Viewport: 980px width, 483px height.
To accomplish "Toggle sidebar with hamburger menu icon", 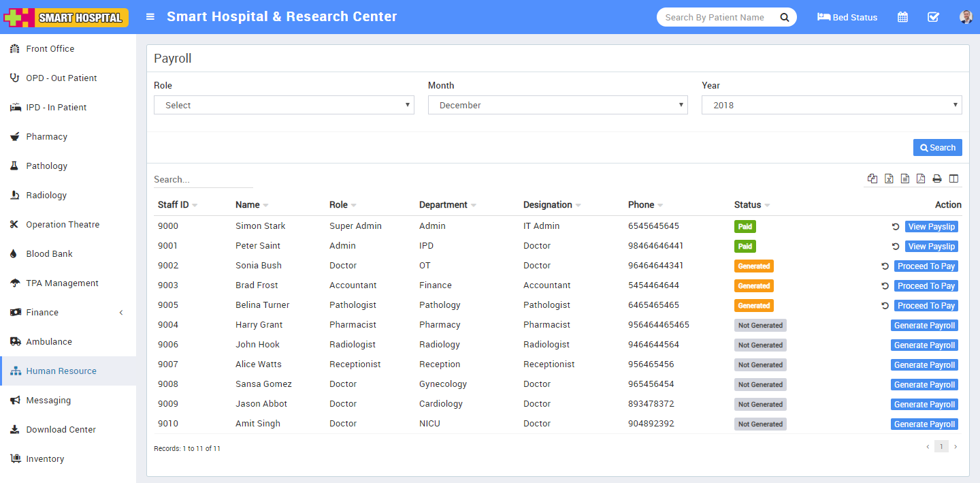I will (x=150, y=17).
